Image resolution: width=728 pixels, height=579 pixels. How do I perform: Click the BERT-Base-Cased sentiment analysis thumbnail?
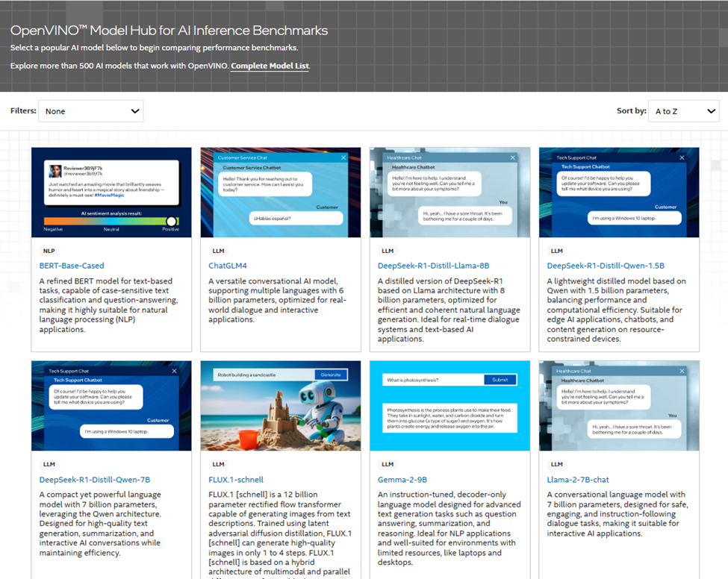point(111,193)
